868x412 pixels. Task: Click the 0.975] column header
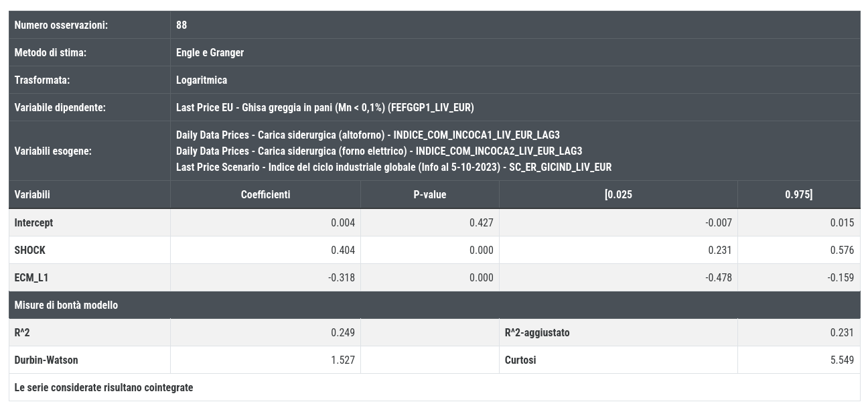799,195
